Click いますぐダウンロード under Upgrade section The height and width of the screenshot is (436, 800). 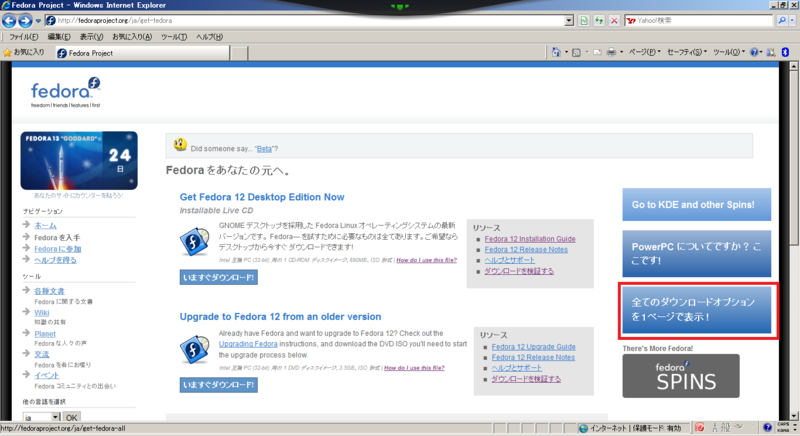coord(218,385)
